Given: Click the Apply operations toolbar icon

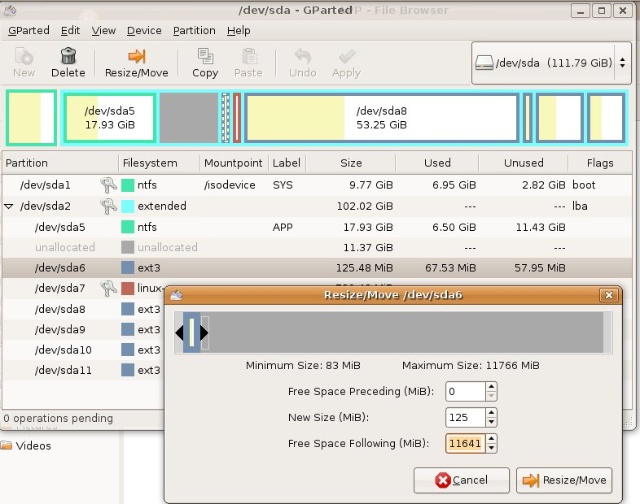Looking at the screenshot, I should pyautogui.click(x=346, y=62).
